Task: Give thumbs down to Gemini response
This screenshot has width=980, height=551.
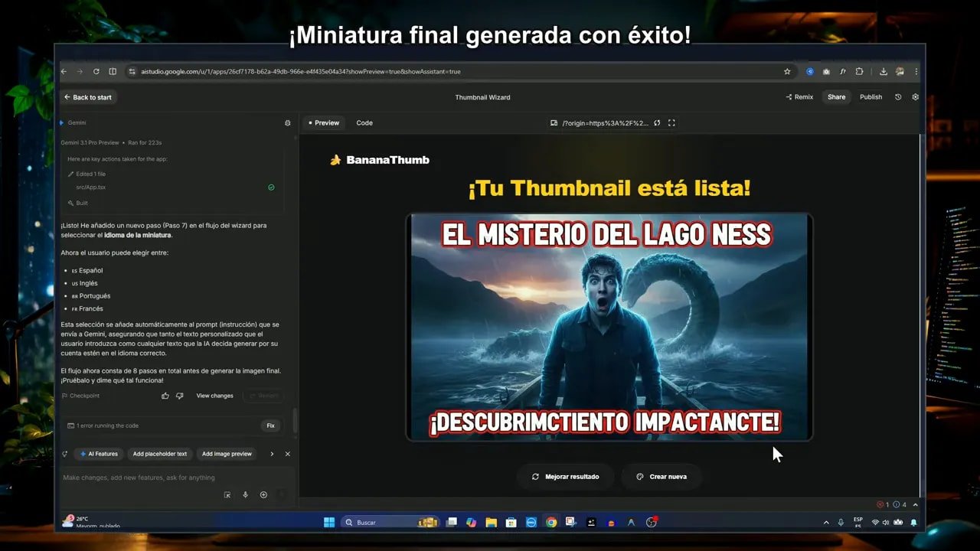Action: click(x=180, y=396)
